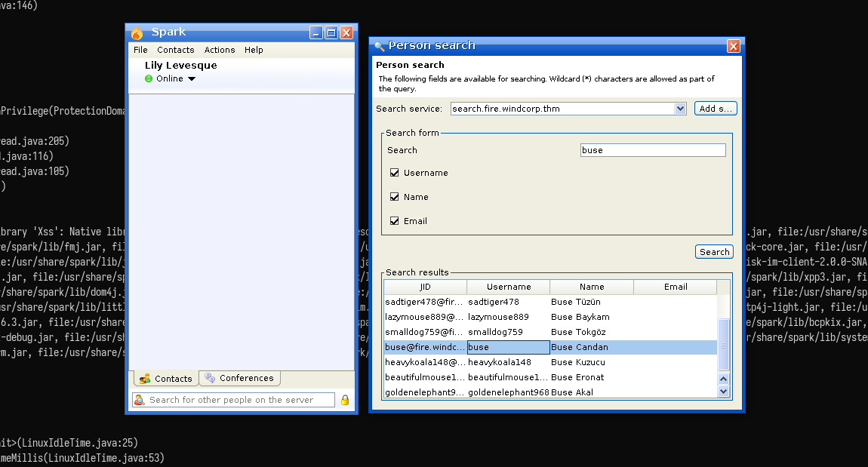Sort results by the Name column header

point(592,287)
